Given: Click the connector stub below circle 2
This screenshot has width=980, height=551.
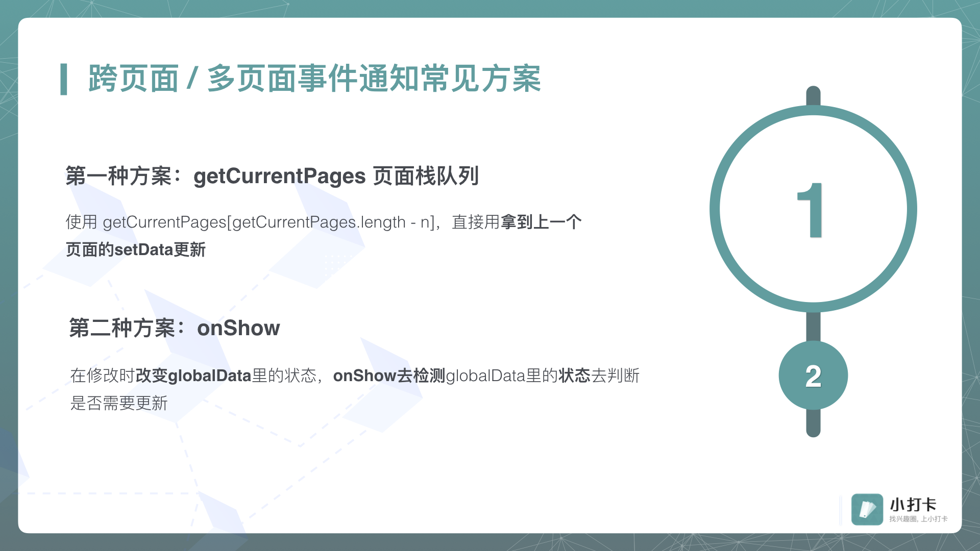Looking at the screenshot, I should pos(813,423).
